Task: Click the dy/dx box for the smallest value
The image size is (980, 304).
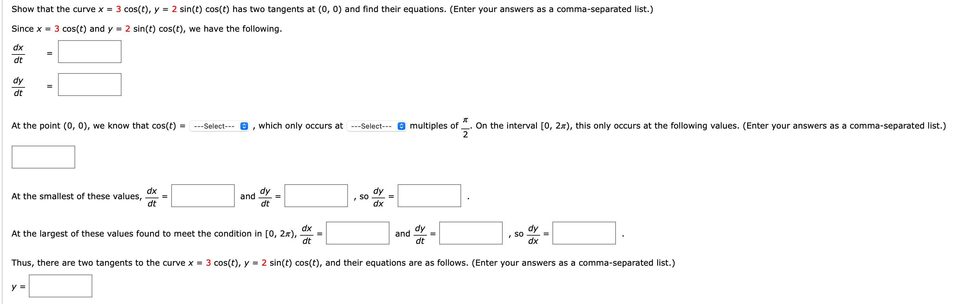Action: [x=429, y=196]
